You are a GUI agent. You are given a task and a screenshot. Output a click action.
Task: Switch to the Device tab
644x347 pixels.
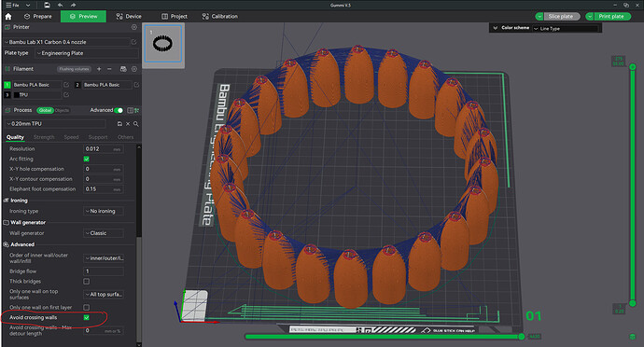tap(129, 17)
